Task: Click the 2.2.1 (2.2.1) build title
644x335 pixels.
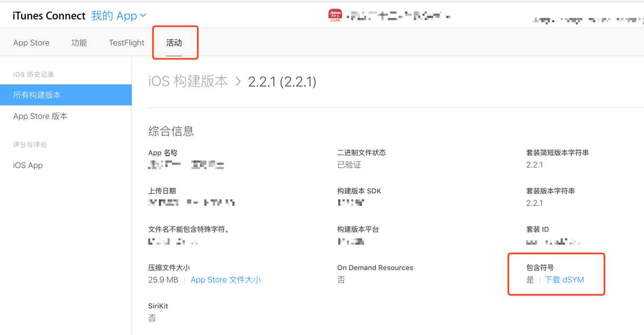Action: (282, 82)
